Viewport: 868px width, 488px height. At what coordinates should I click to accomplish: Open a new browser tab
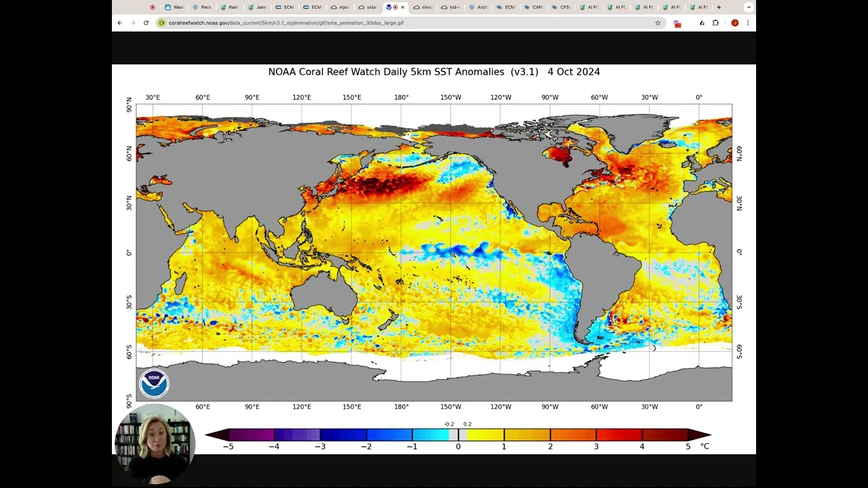tap(719, 7)
